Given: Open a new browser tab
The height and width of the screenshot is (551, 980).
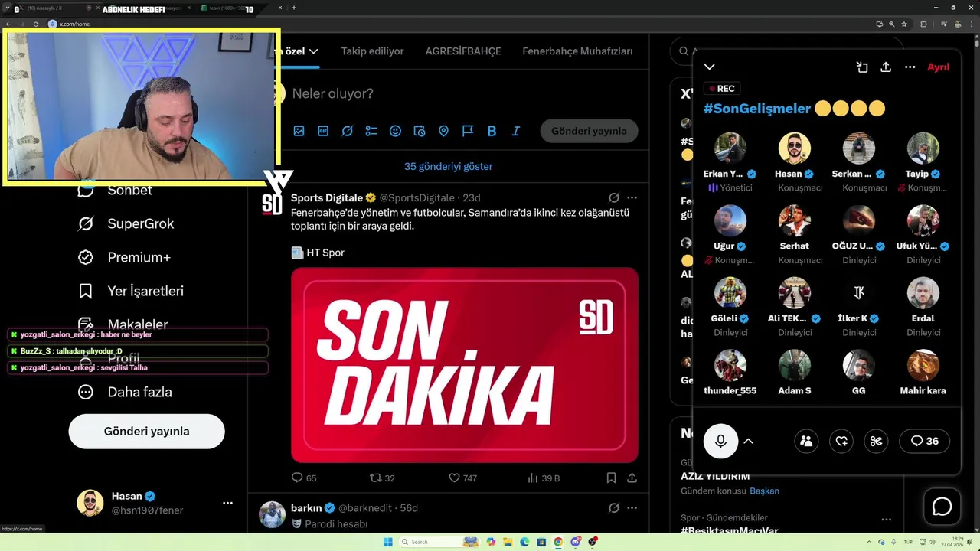Looking at the screenshot, I should coord(294,8).
